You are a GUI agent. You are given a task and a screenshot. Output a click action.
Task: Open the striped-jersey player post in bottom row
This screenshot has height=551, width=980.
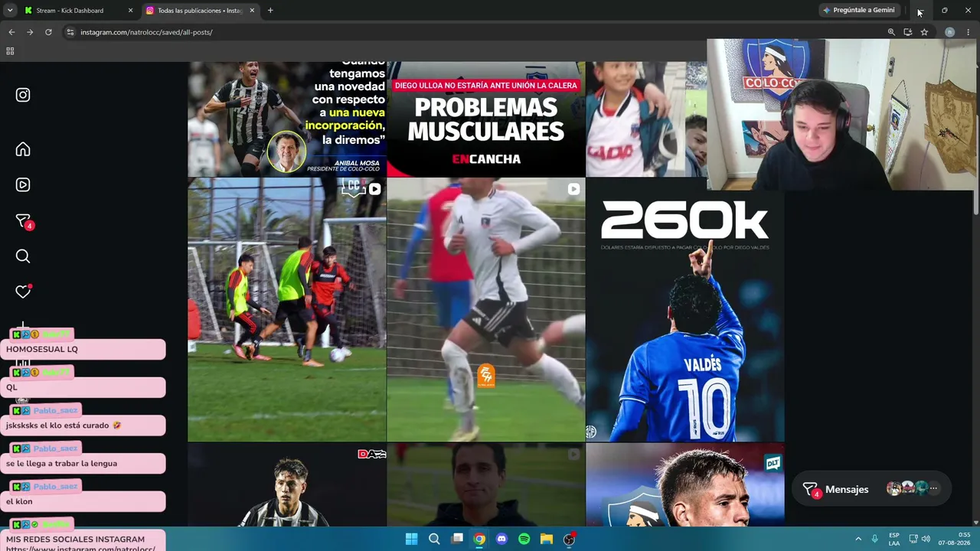(x=287, y=485)
